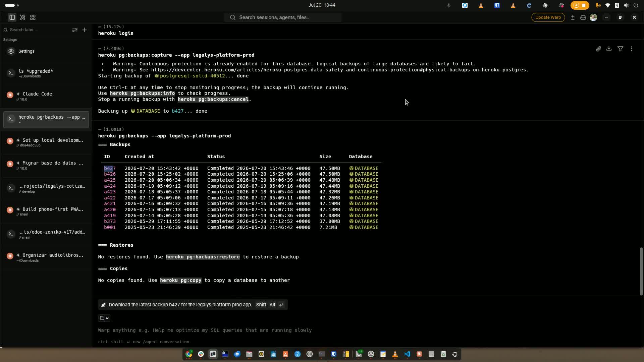Open the inbox tray icon in Warp header

click(583, 17)
